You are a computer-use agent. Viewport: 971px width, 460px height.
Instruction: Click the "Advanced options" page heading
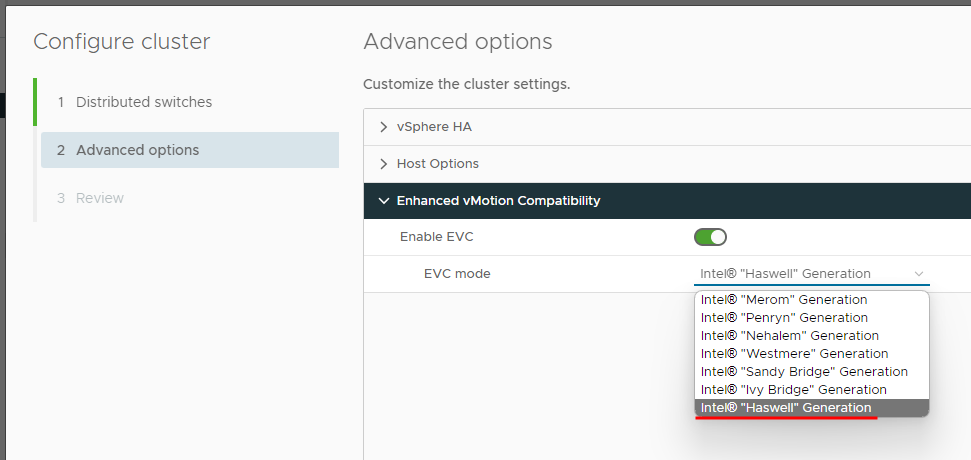point(458,42)
